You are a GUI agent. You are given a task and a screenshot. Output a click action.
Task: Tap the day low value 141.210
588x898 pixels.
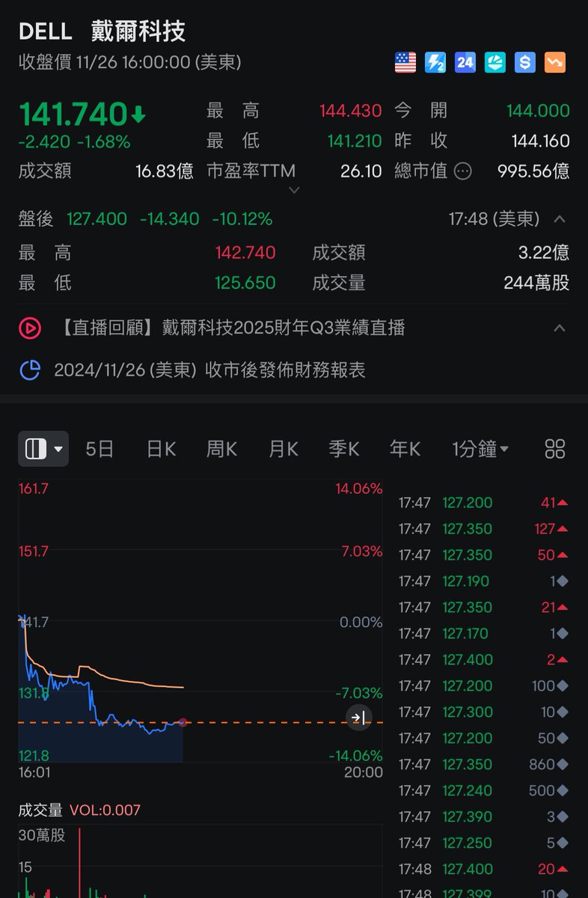(x=355, y=141)
